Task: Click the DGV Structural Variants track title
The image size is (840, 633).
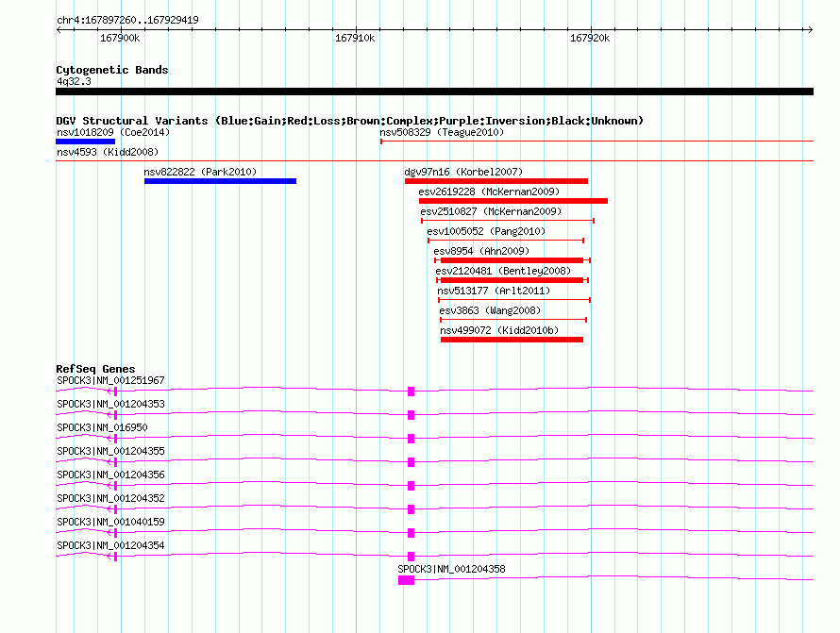Action: 350,121
